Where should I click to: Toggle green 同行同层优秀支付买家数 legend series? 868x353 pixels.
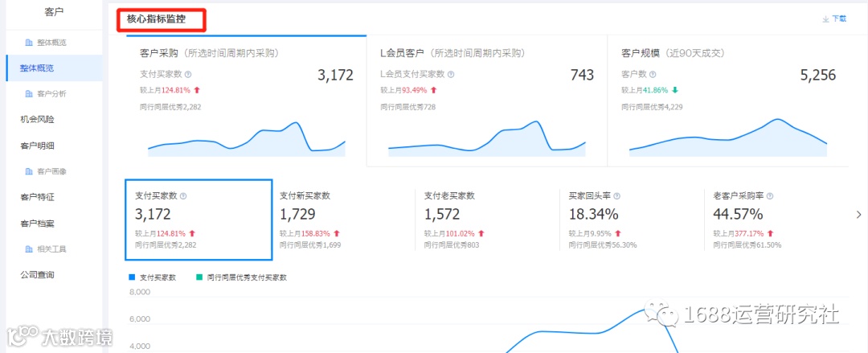(241, 277)
